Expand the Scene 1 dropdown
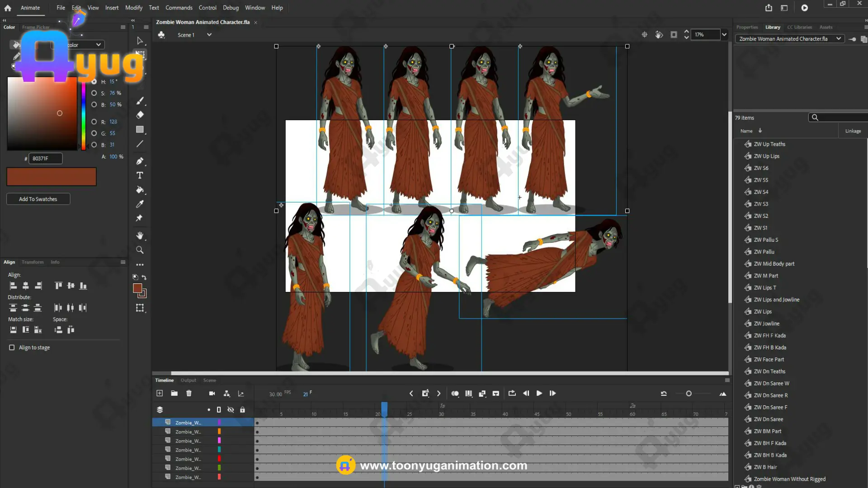The width and height of the screenshot is (868, 488). point(209,35)
